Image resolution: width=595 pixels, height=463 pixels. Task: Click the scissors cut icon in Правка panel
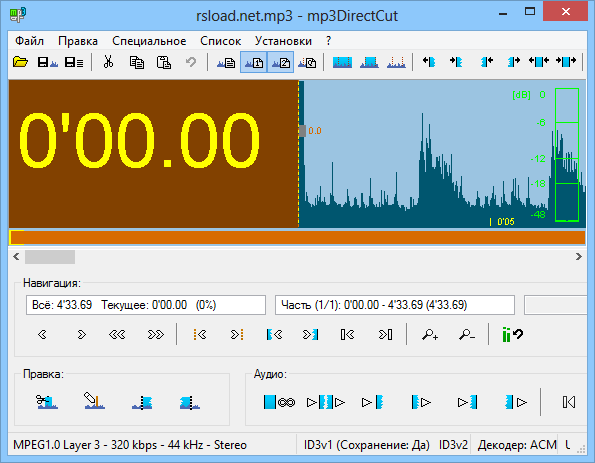click(47, 402)
